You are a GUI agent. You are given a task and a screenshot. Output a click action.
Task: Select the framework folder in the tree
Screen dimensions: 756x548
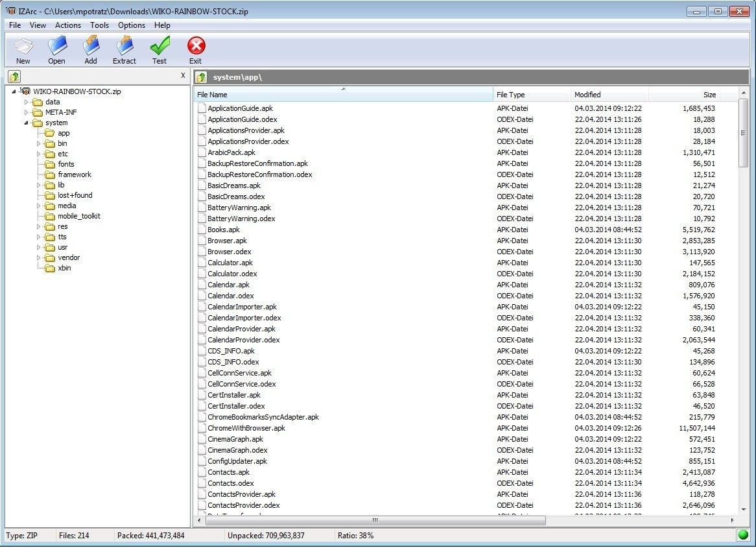coord(75,174)
